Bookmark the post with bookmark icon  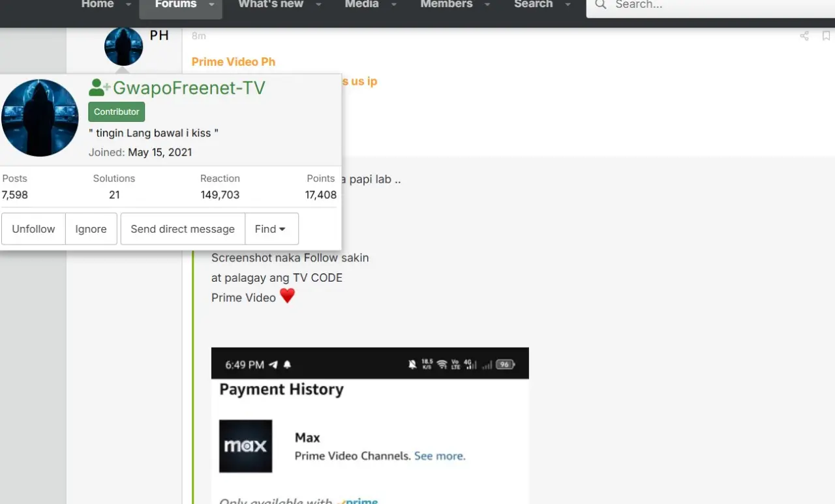826,36
